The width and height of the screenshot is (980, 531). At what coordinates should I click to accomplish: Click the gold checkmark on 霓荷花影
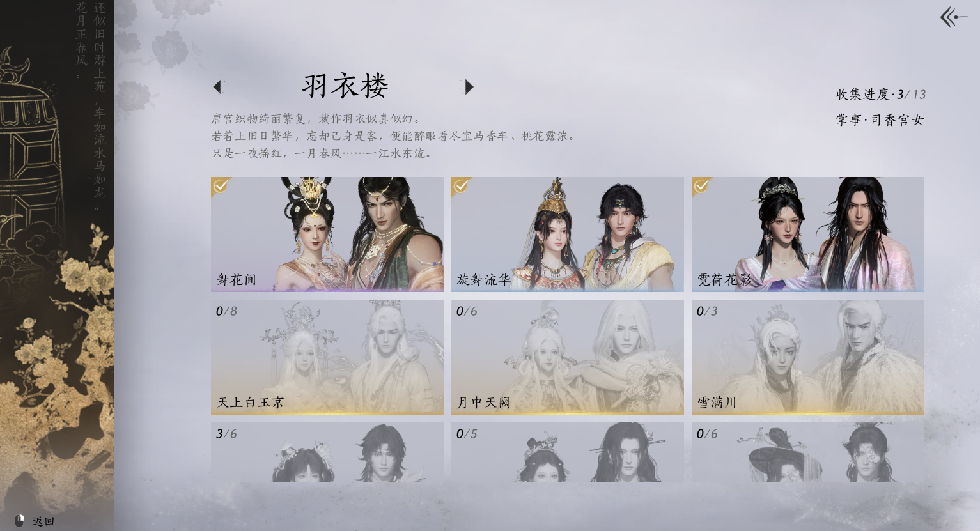coord(701,186)
